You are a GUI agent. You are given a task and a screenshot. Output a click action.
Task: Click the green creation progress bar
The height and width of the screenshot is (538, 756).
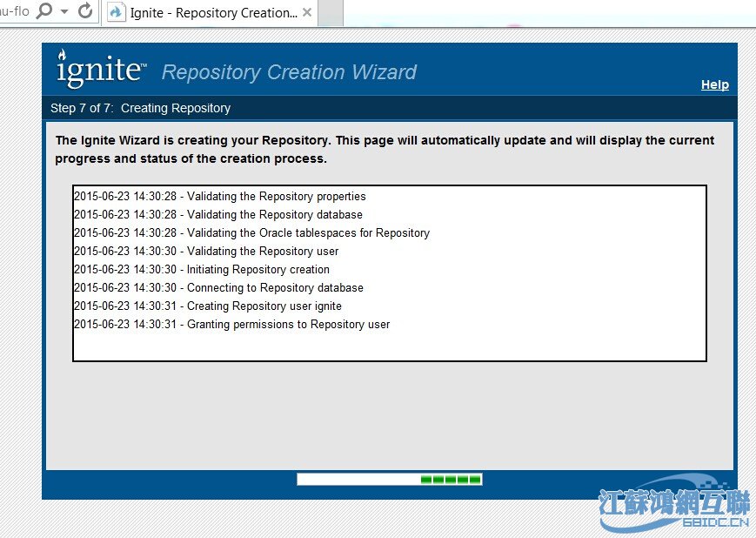(x=390, y=479)
